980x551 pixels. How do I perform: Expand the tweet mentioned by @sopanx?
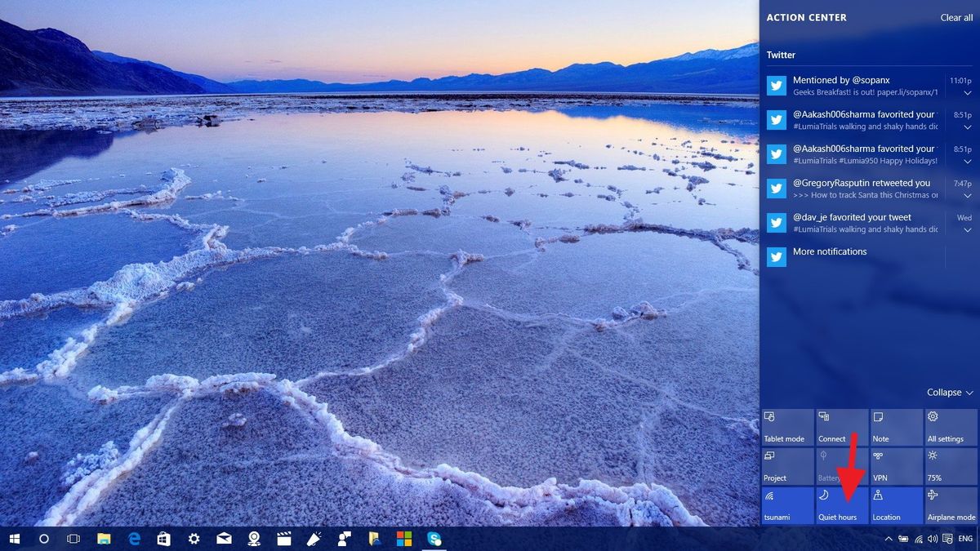[967, 91]
